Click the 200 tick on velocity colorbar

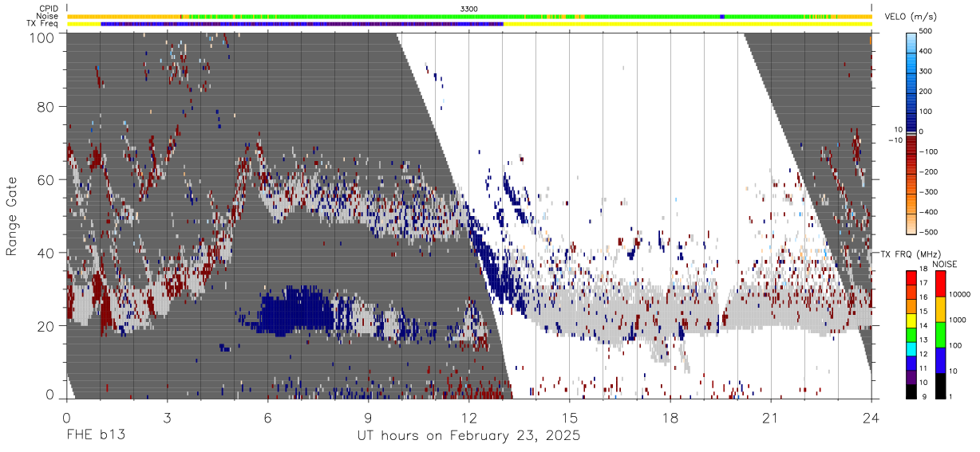coord(927,92)
